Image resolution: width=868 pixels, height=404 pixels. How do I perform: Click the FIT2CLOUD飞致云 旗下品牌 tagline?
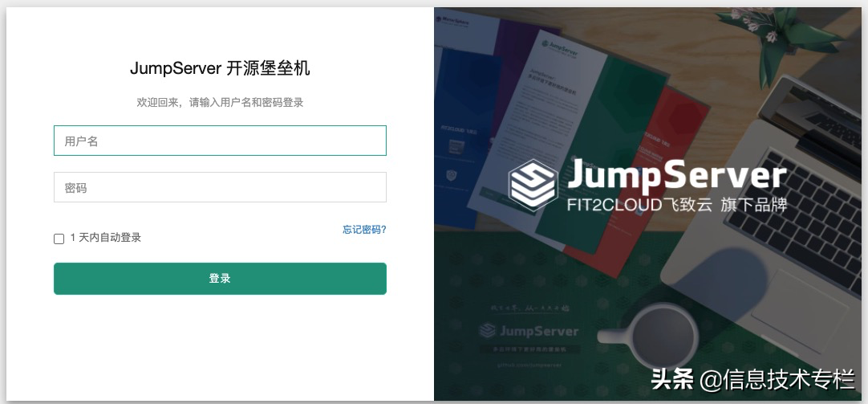(x=676, y=205)
